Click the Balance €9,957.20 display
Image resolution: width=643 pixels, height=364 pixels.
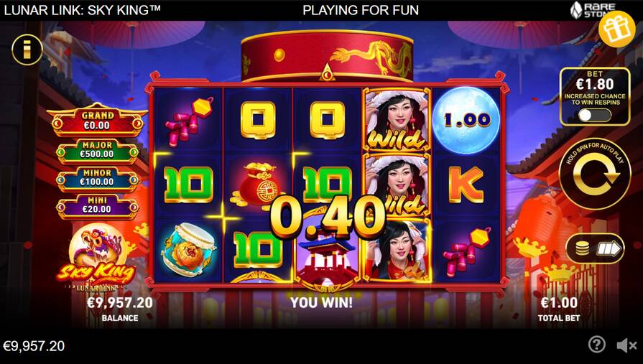pos(120,308)
